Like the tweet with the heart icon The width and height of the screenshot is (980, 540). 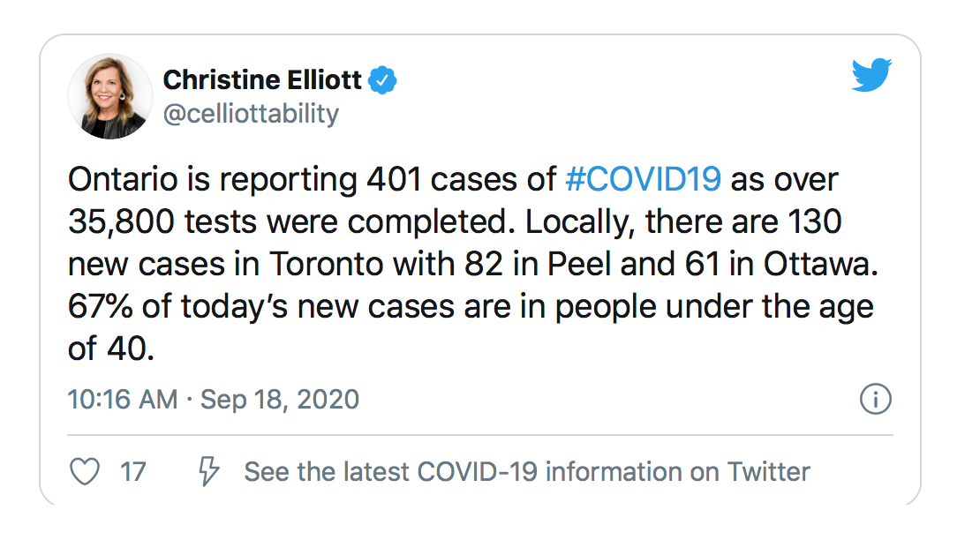(85, 471)
